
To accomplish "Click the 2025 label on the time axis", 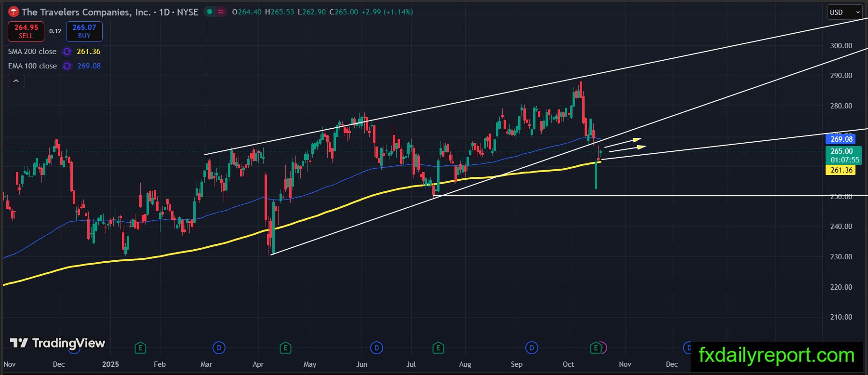I will (110, 364).
